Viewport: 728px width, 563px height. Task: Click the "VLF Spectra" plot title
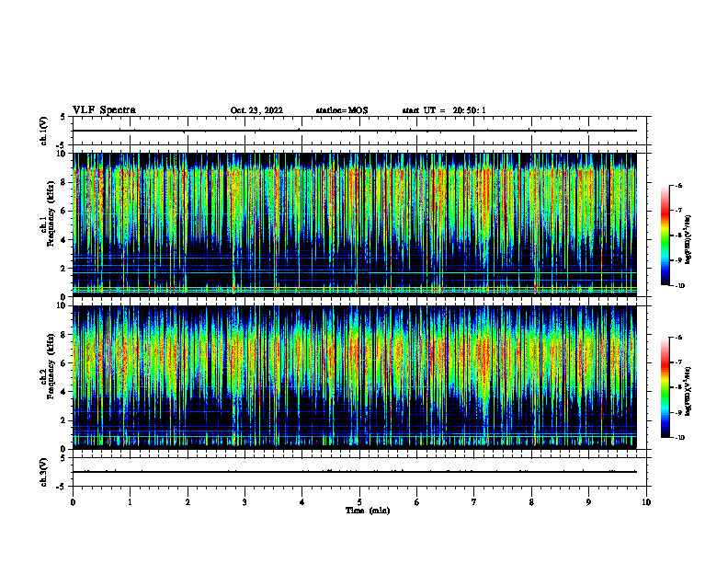click(104, 110)
